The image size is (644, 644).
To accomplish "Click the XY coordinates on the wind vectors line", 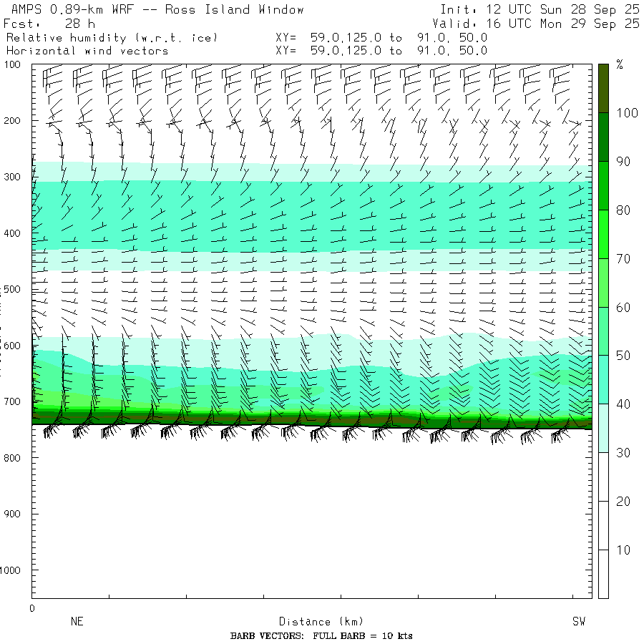I will pyautogui.click(x=381, y=51).
